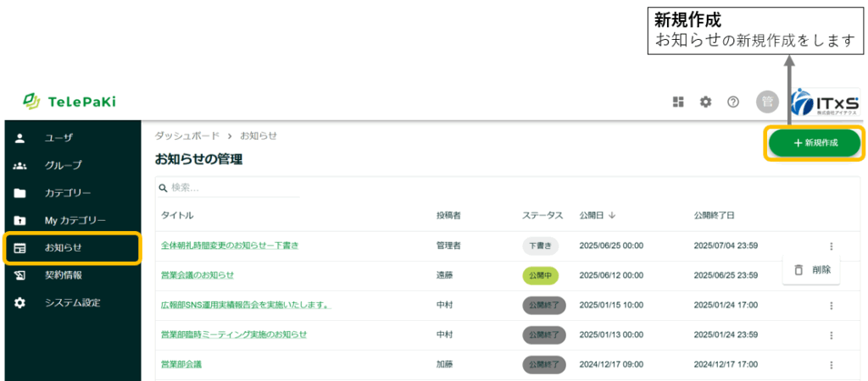The width and height of the screenshot is (868, 381).
Task: Open My カテゴリー in the sidebar
Action: [75, 220]
